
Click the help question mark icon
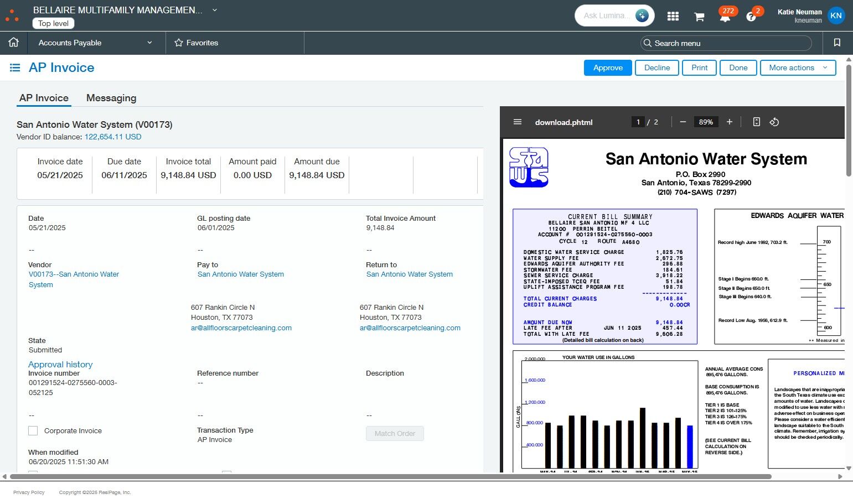[x=751, y=17]
